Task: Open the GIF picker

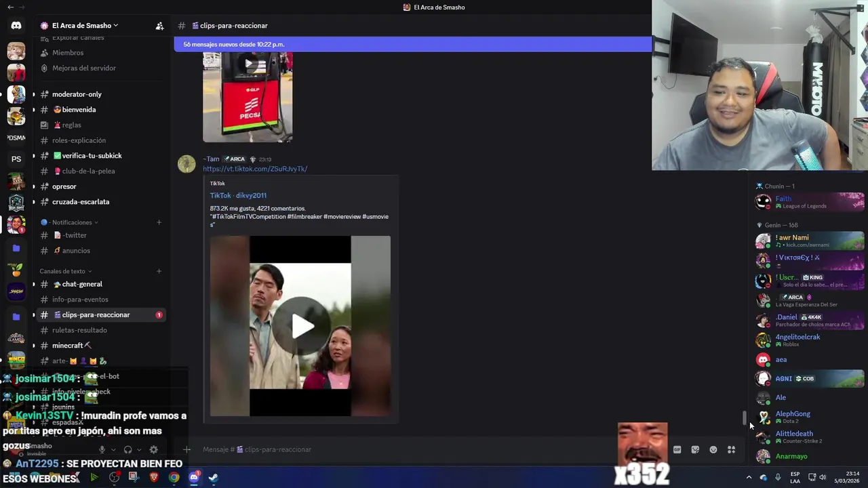Action: (677, 449)
